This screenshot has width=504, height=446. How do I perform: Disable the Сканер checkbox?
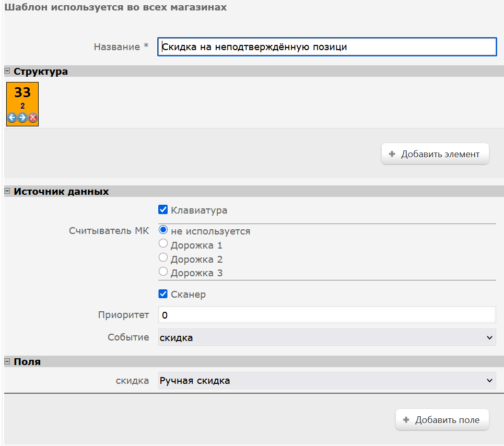click(x=163, y=294)
